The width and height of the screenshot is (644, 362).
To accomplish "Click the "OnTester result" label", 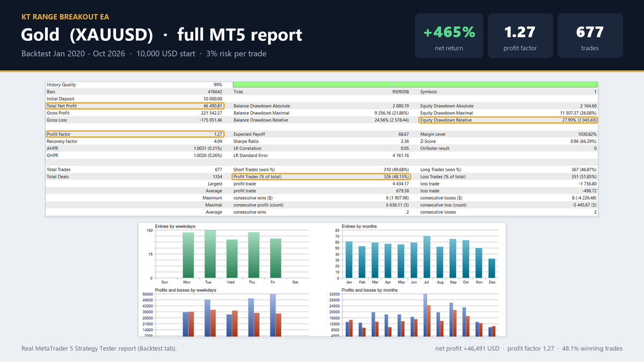I will click(434, 148).
